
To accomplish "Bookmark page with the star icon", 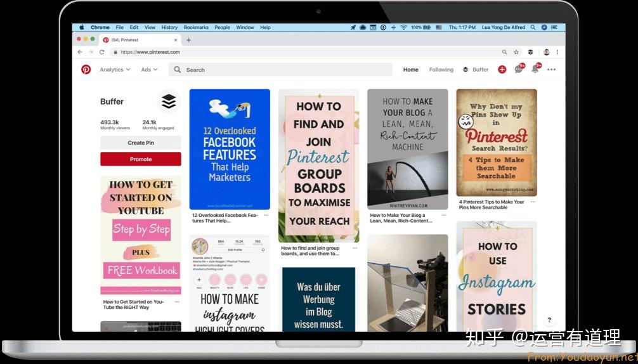I will coord(516,52).
